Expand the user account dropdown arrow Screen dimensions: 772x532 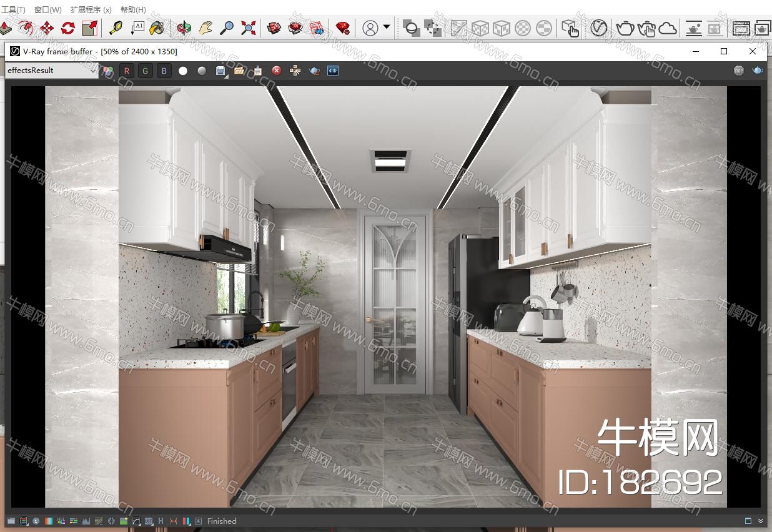387,27
